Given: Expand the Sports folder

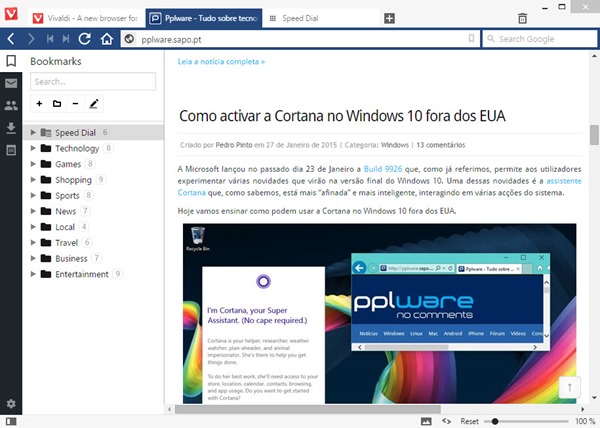Looking at the screenshot, I should [x=33, y=195].
